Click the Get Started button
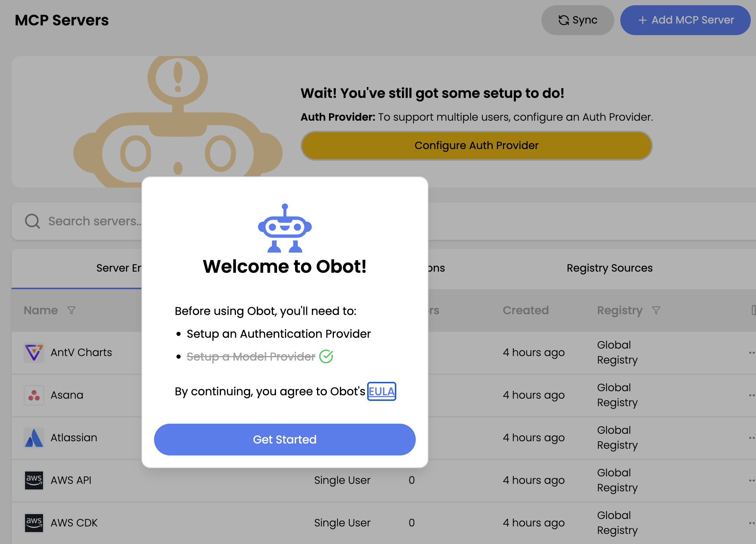The width and height of the screenshot is (756, 544). pyautogui.click(x=284, y=439)
